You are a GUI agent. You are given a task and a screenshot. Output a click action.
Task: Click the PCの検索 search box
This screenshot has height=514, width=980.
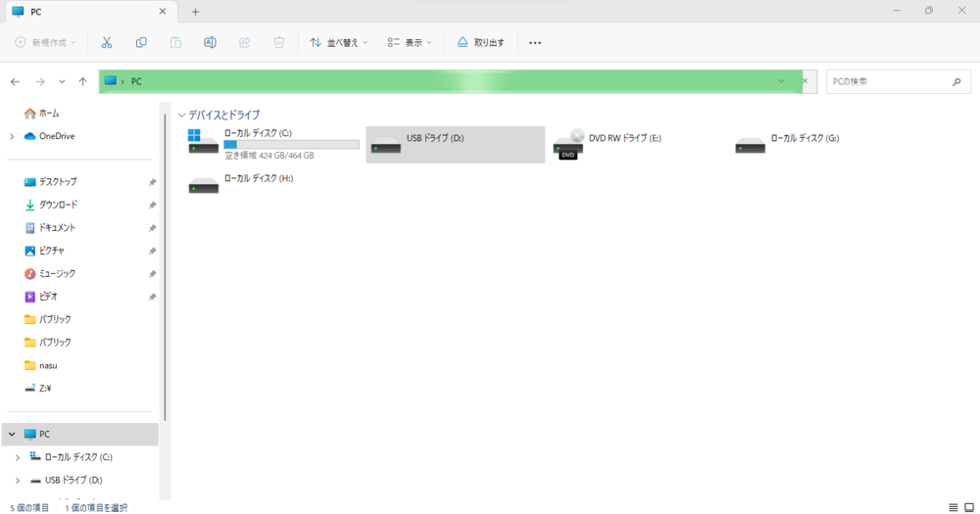coord(887,81)
